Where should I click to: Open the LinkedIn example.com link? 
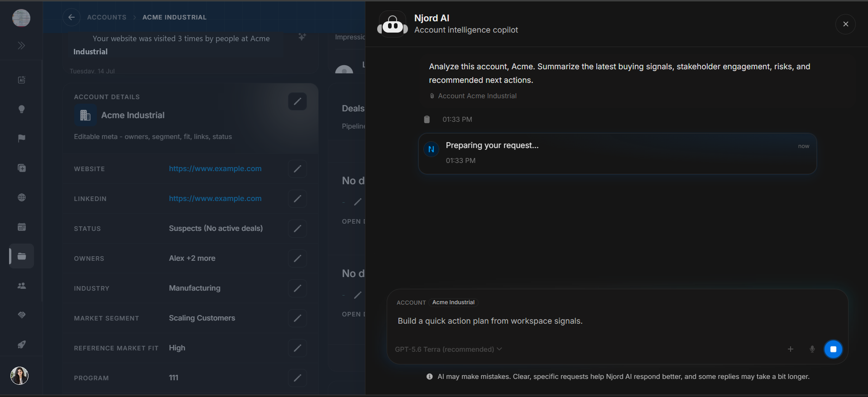point(215,198)
